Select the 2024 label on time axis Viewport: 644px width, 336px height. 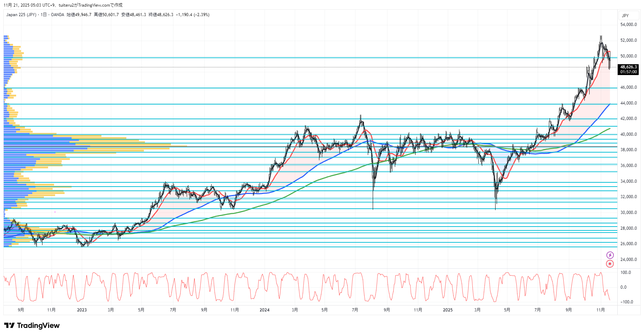point(264,310)
